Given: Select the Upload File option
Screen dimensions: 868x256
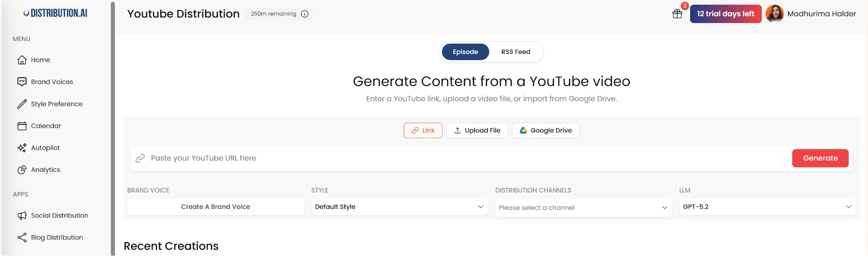Looking at the screenshot, I should [477, 130].
